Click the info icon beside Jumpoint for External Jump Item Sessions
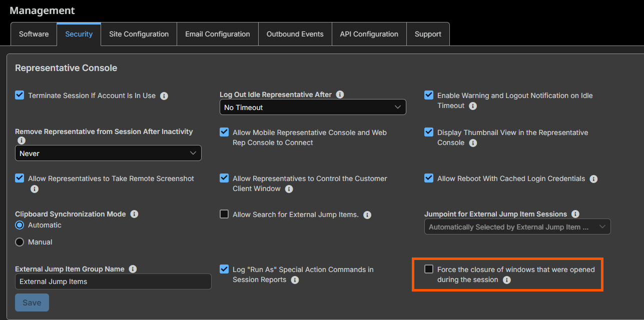644x320 pixels. (x=575, y=213)
